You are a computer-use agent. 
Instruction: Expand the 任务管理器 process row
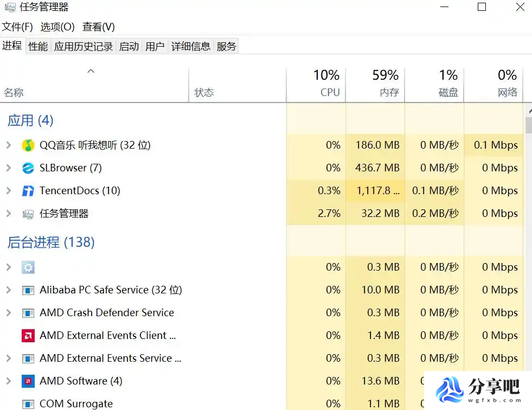pyautogui.click(x=9, y=214)
